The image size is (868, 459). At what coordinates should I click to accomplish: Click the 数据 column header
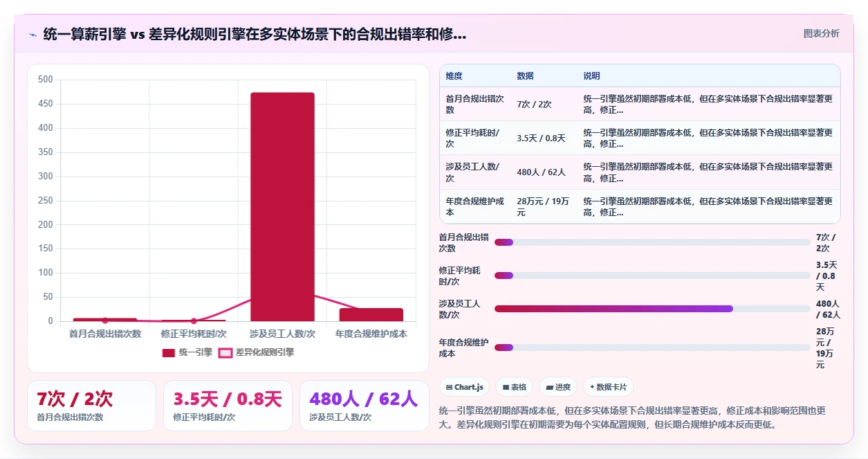[525, 76]
